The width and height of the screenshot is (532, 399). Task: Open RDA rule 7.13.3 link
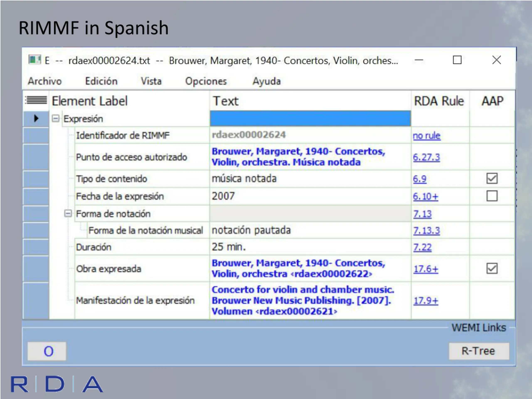point(427,231)
